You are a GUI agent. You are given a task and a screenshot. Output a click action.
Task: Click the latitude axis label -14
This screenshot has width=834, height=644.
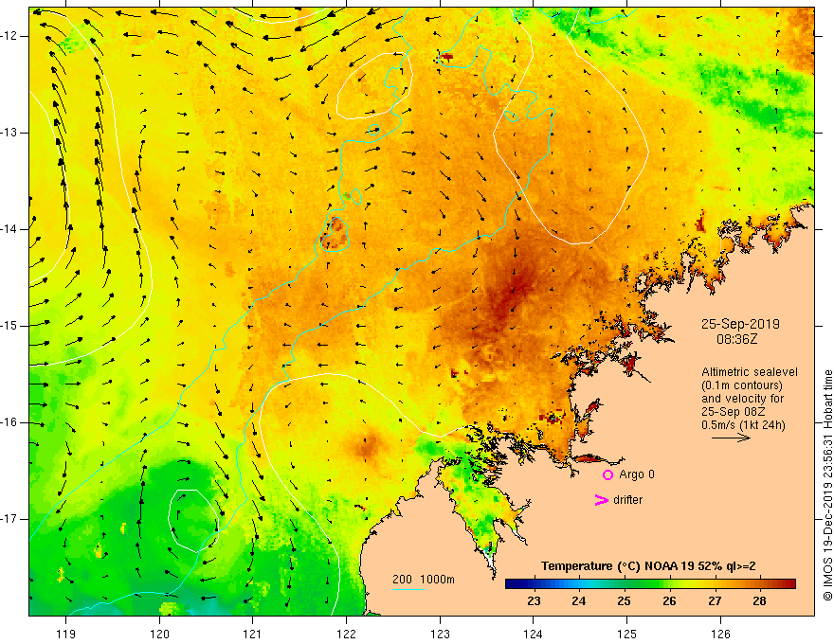click(x=10, y=229)
